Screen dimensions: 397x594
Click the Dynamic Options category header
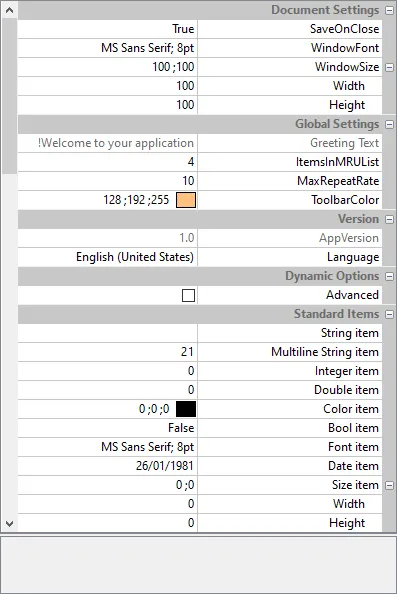point(201,276)
